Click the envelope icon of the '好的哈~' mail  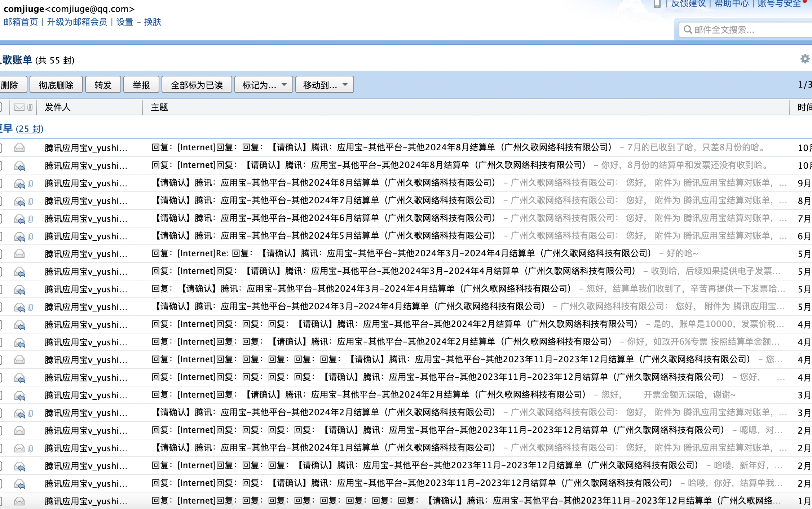coord(19,254)
